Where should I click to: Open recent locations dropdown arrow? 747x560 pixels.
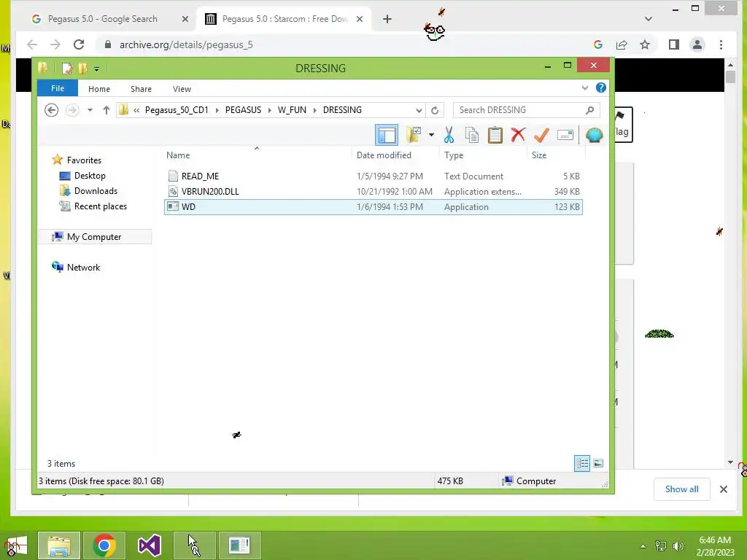point(90,110)
